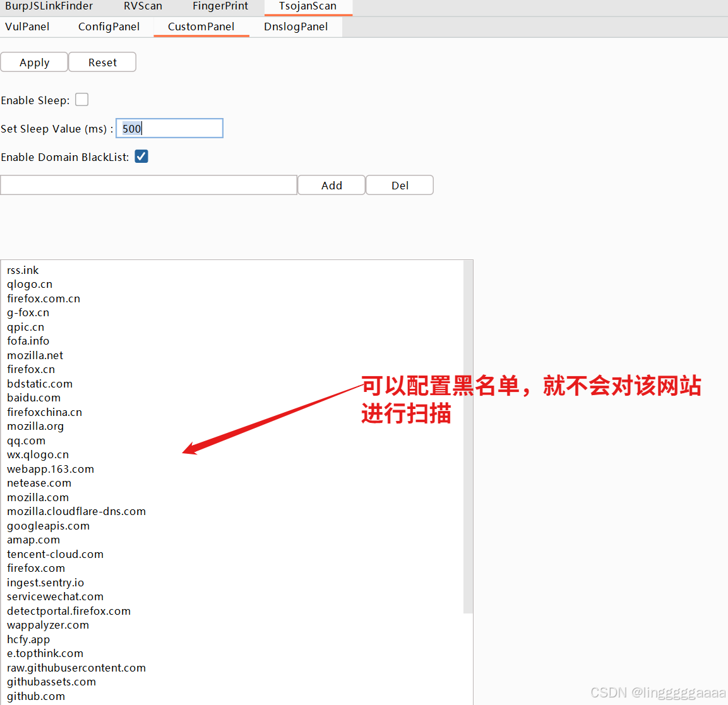Switch to the BurpJSLinkFinder tab
This screenshot has width=728, height=705.
pos(49,7)
